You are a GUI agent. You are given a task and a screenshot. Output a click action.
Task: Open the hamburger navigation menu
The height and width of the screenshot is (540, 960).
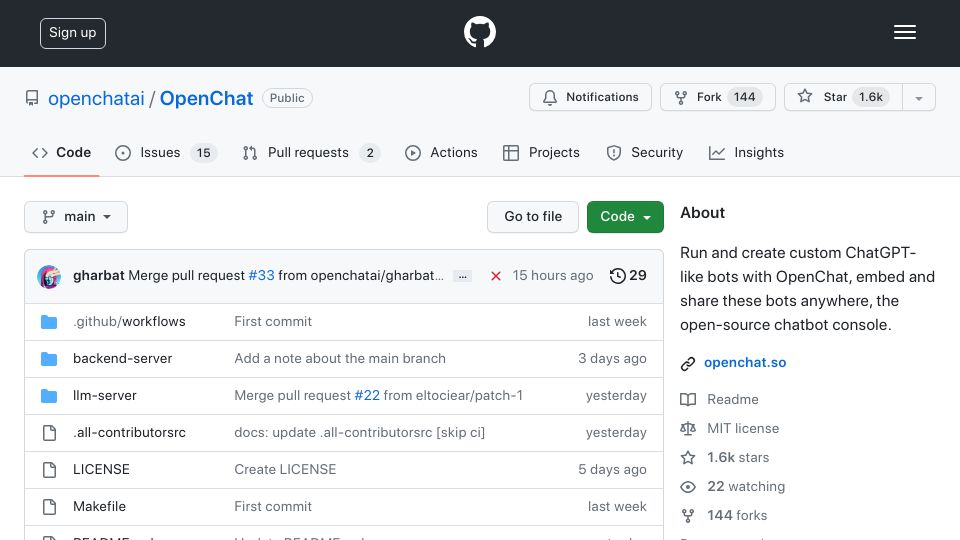904,32
